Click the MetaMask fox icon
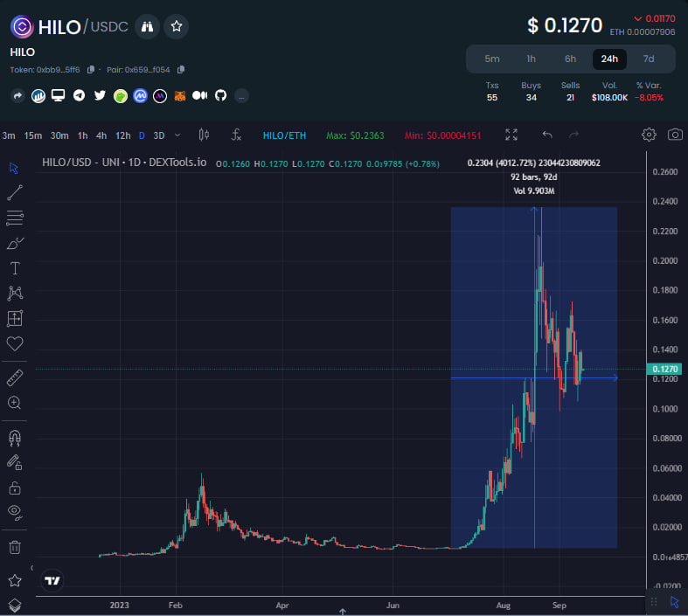Viewport: 688px width, 616px height. pyautogui.click(x=180, y=95)
